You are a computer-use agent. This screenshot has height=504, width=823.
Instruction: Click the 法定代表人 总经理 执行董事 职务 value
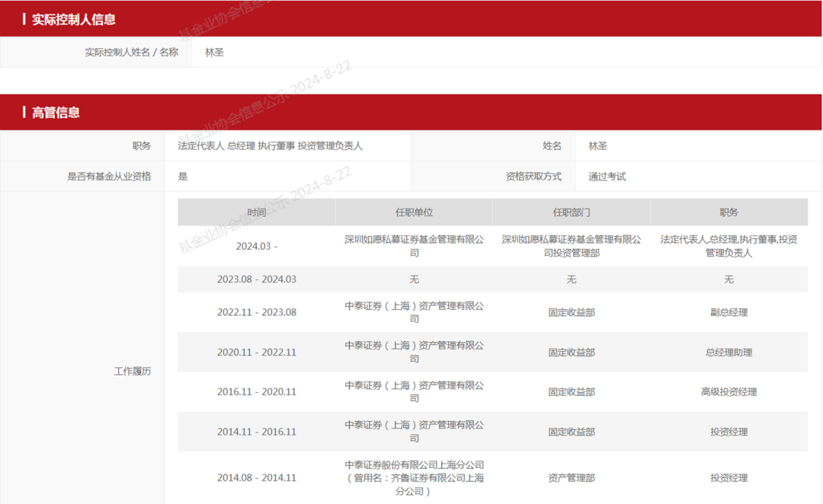point(268,145)
